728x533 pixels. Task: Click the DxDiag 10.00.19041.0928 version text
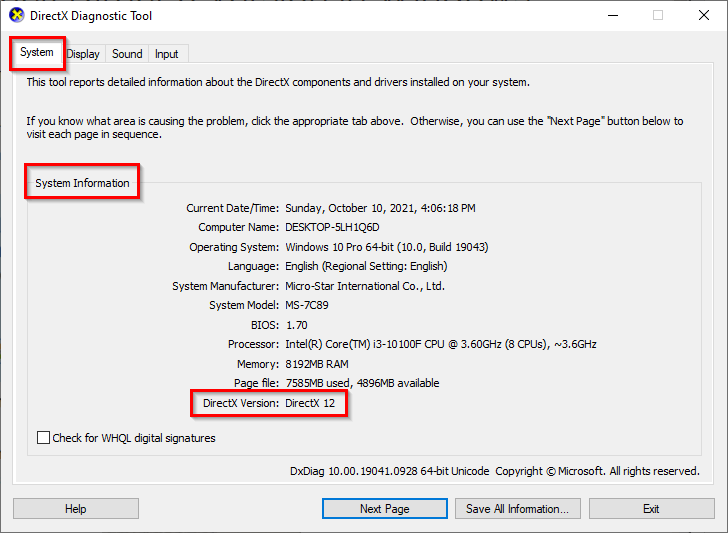pos(390,471)
